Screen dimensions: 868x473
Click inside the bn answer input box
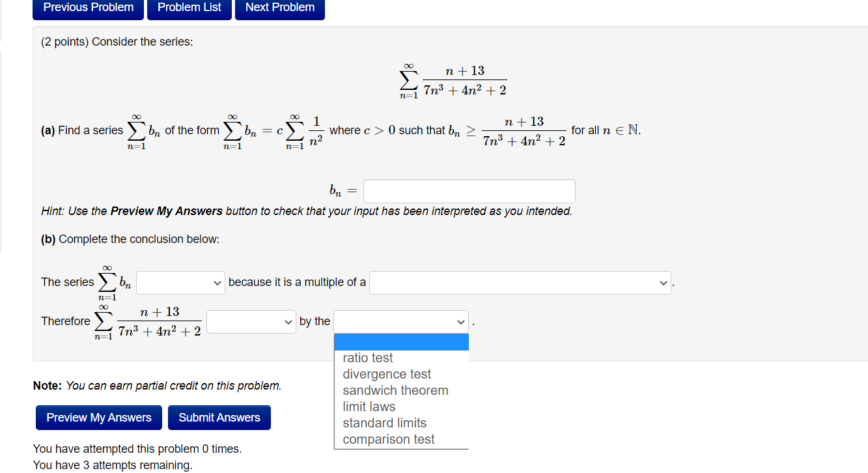click(469, 190)
